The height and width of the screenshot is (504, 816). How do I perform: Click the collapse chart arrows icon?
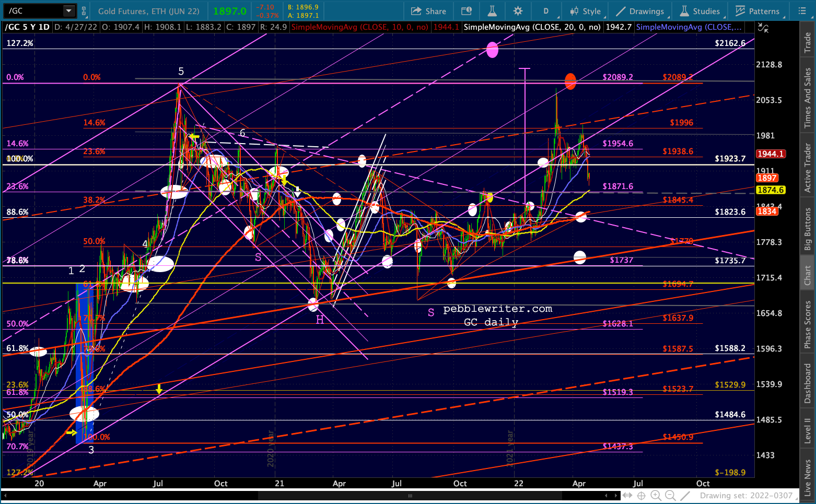coord(763,29)
